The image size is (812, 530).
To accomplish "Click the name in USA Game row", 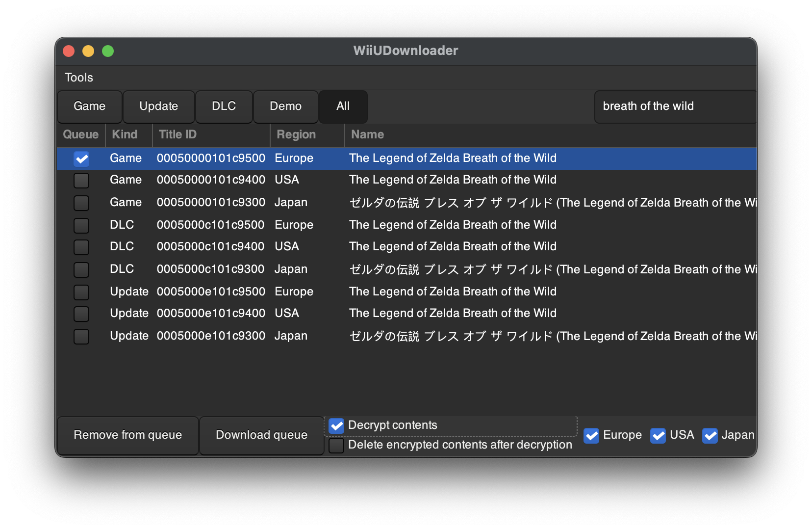I will click(453, 180).
